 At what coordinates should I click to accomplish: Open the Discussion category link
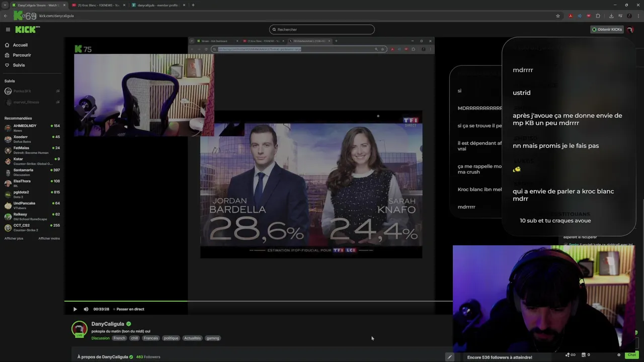point(101,338)
